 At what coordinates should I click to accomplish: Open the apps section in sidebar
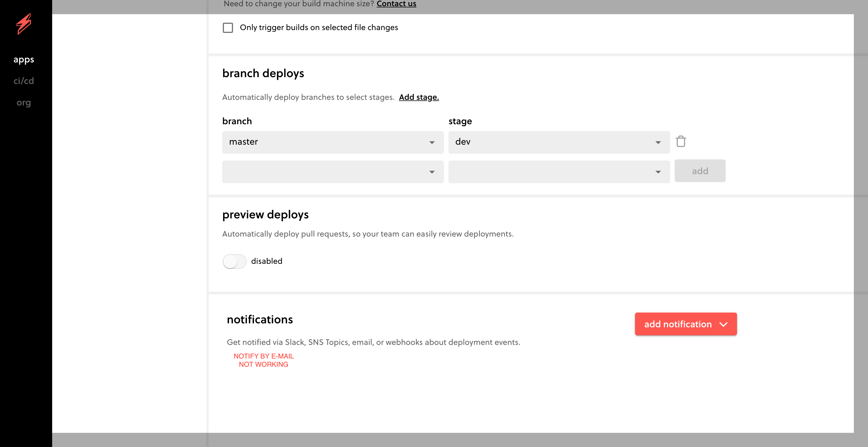24,60
